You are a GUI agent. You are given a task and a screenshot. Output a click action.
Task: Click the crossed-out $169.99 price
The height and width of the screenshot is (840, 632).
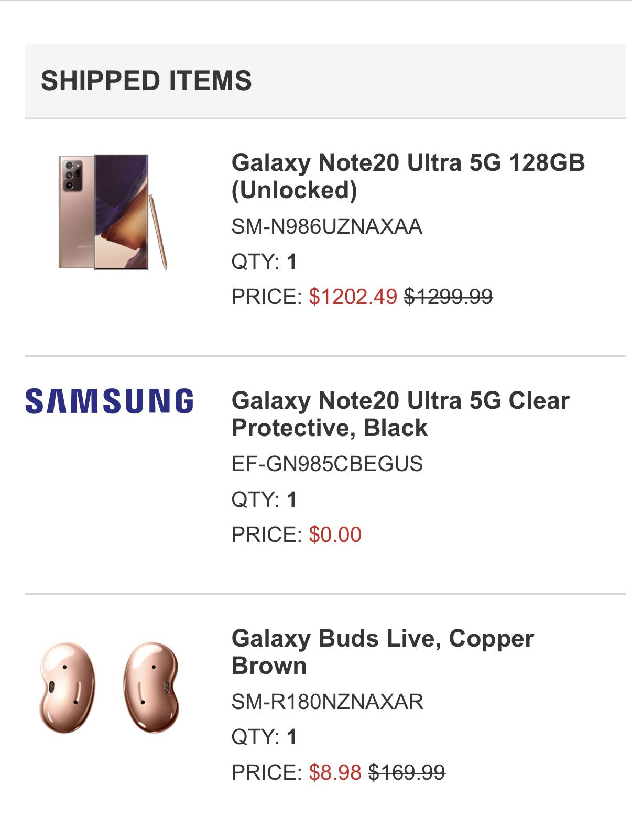tap(407, 772)
